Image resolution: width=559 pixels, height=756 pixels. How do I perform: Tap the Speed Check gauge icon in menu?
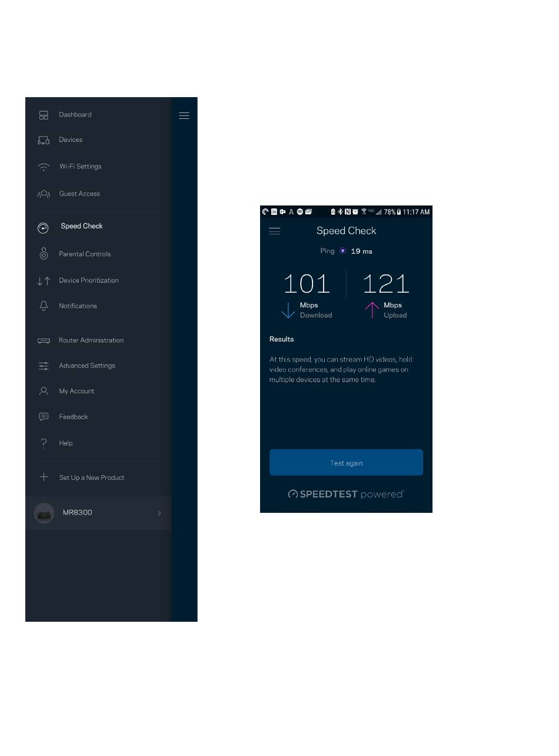click(44, 227)
